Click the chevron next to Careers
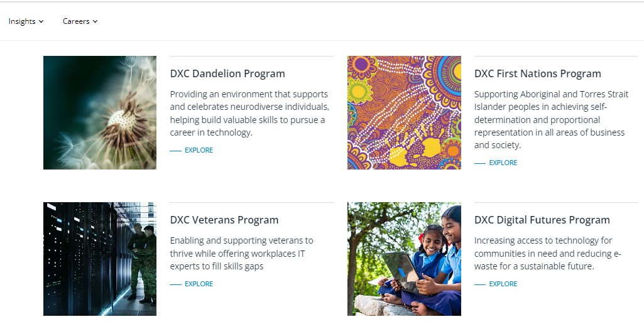The image size is (644, 329). pyautogui.click(x=96, y=21)
